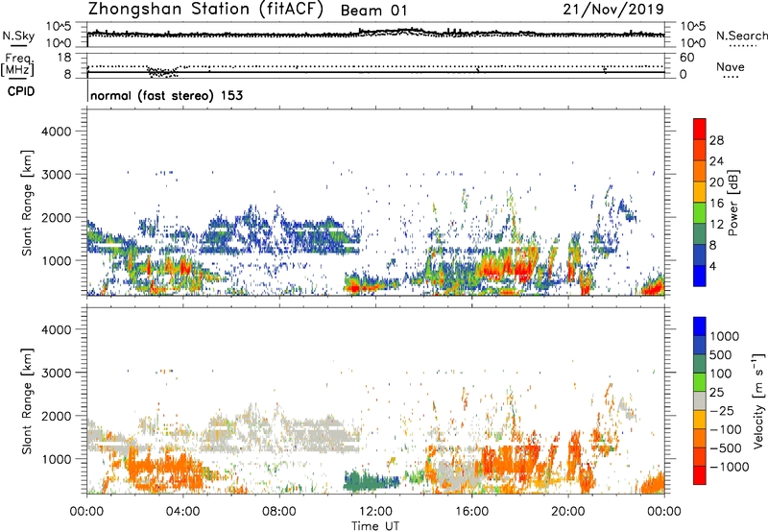Select the "Power [dB]" color bar title

click(733, 203)
